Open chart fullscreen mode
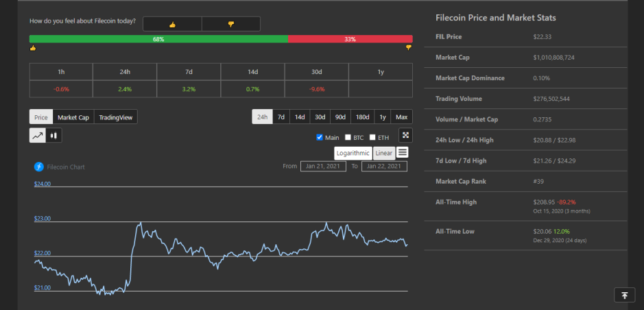Screen dimensions: 644x310 tap(405, 135)
